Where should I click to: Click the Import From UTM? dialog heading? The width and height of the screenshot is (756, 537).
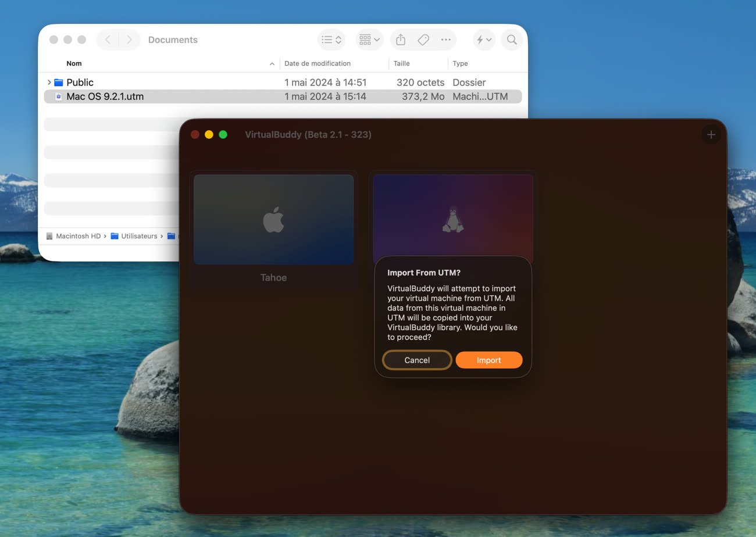pos(424,273)
